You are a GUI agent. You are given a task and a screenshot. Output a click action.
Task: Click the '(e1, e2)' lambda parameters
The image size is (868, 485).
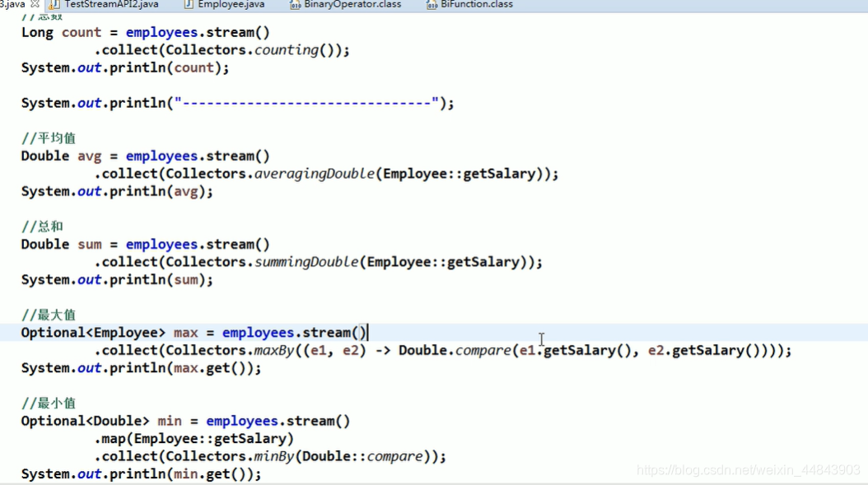334,351
